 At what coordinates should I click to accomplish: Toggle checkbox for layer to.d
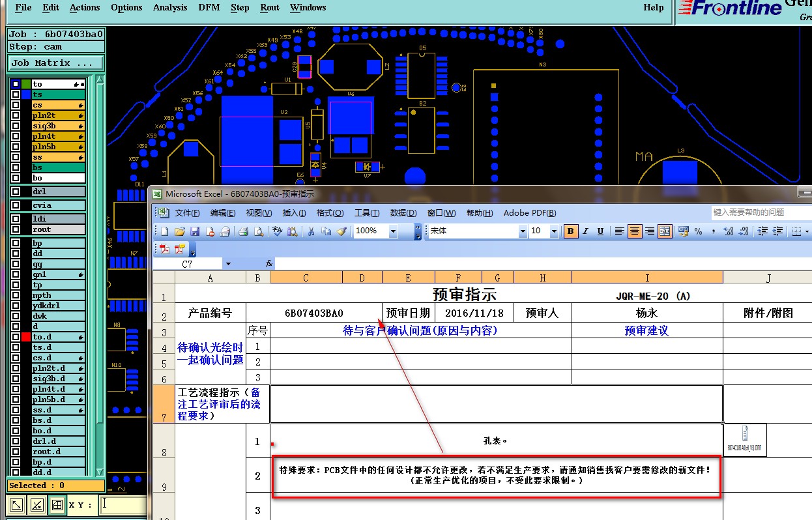[15, 337]
